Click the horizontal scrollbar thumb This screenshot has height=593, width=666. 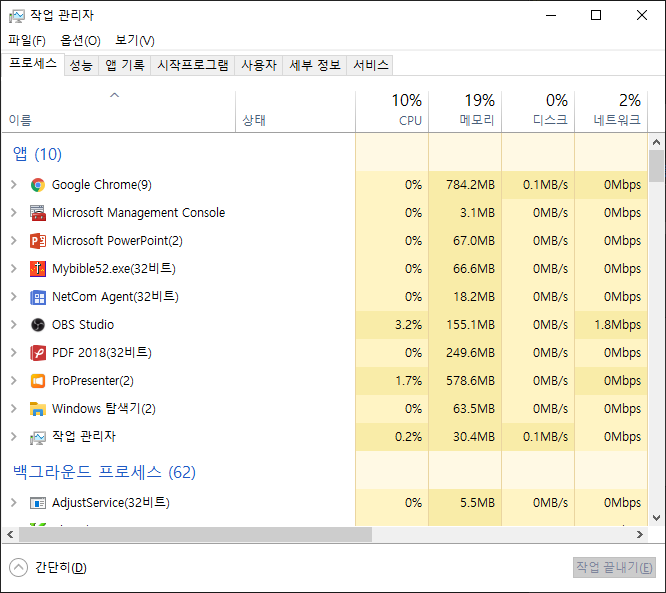195,534
